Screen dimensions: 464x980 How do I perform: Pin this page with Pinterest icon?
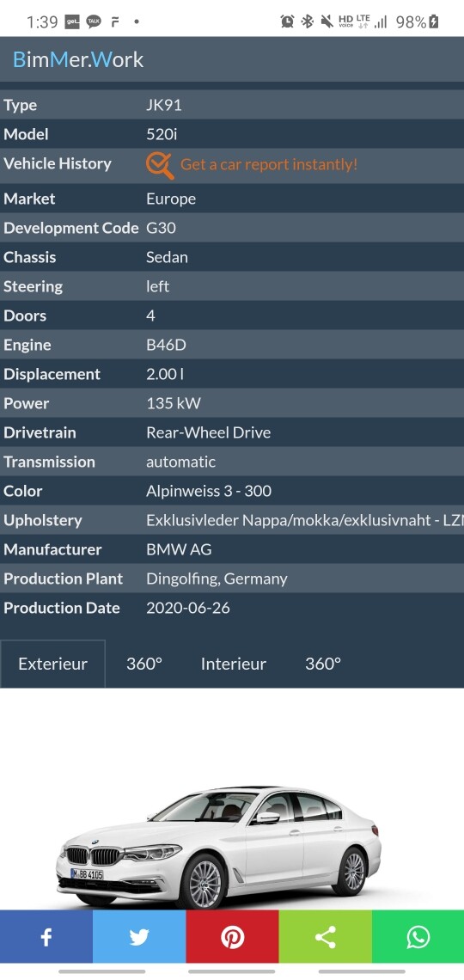tap(232, 936)
